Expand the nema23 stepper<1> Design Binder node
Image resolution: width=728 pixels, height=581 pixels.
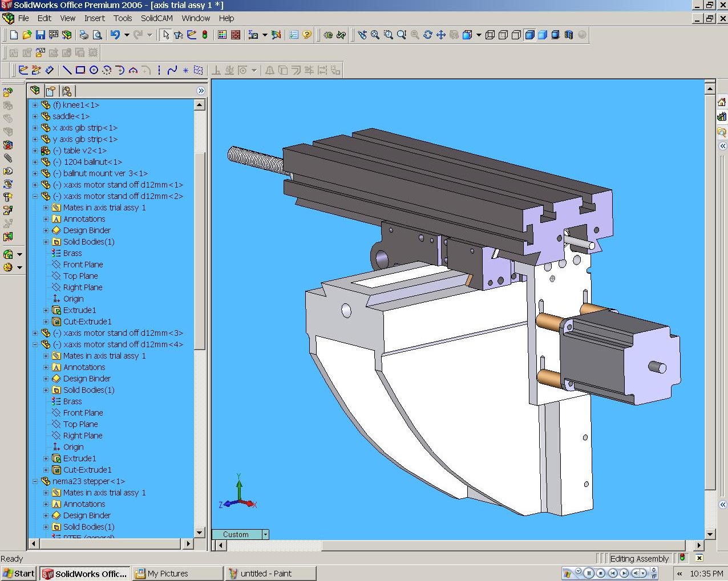[46, 515]
